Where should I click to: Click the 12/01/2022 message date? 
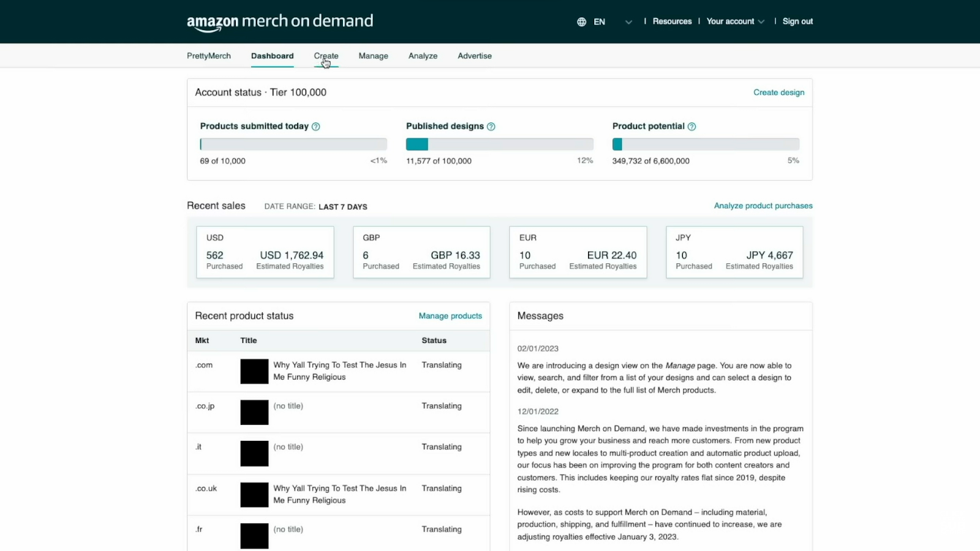coord(538,411)
